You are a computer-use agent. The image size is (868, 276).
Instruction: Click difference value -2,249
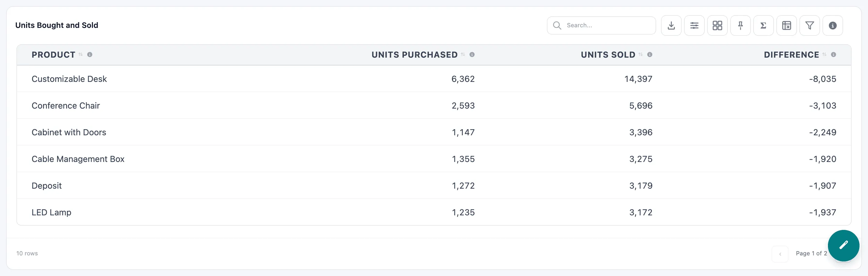point(822,132)
